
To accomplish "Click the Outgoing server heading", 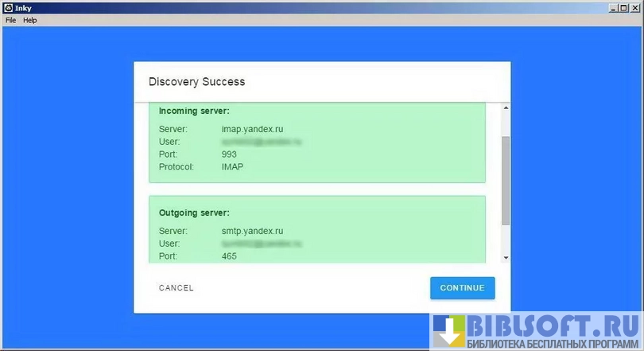I will pyautogui.click(x=194, y=213).
